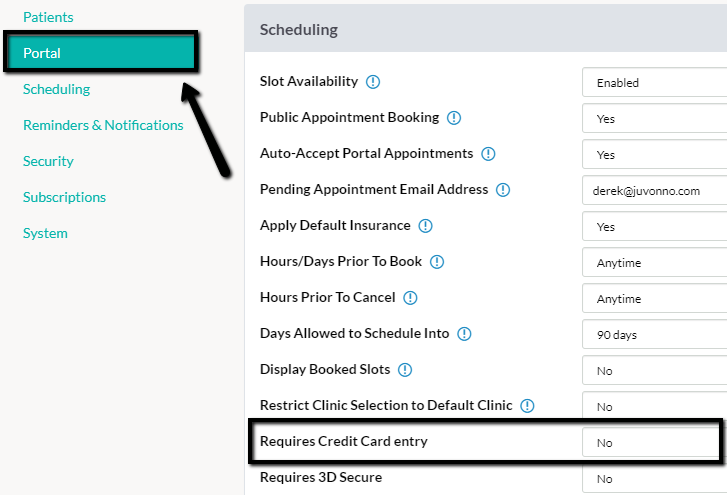Go to Security settings section

click(48, 161)
